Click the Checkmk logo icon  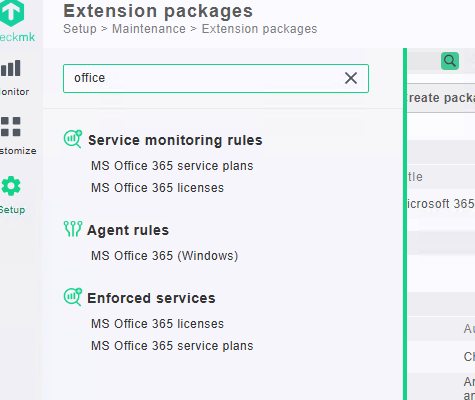[12, 13]
